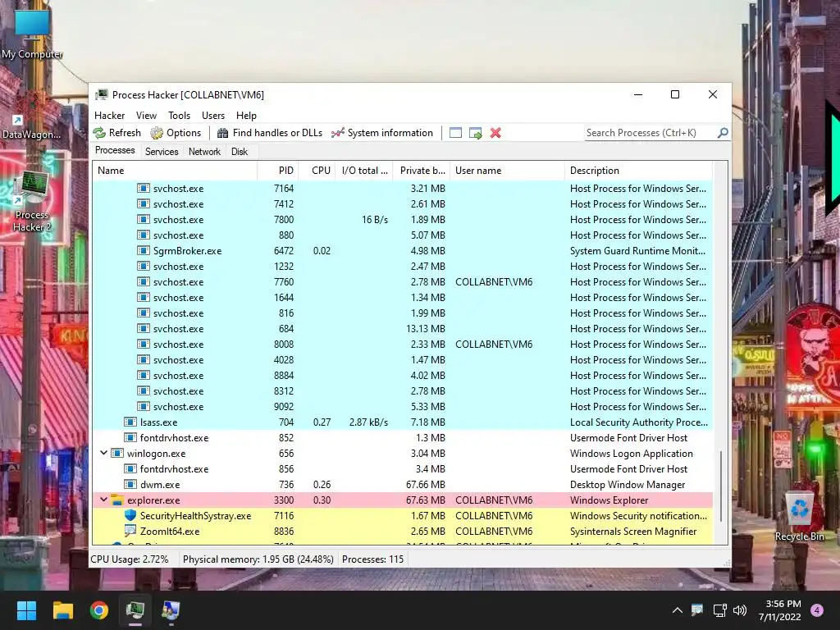
Task: Click the SgrmBroker.exe process icon
Action: 143,251
